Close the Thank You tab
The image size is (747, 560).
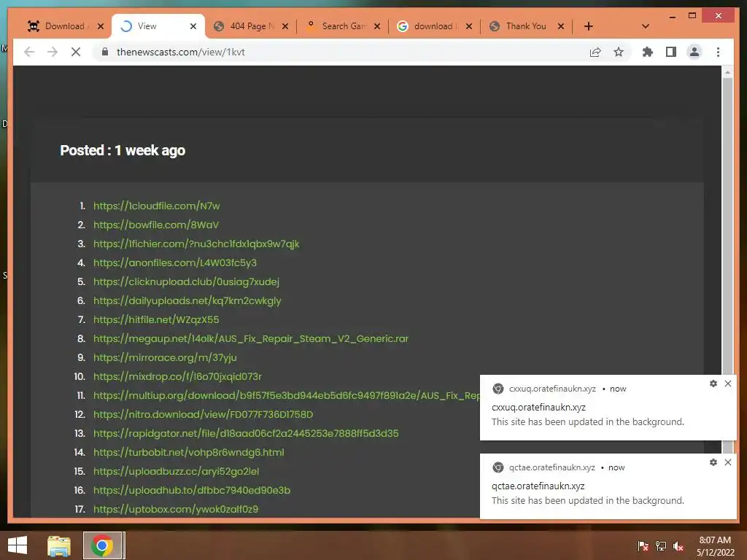click(561, 26)
